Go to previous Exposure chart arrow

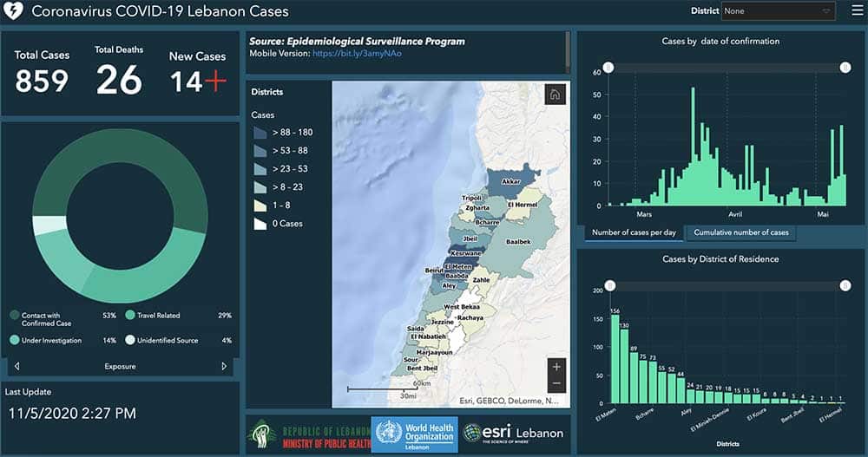coord(16,366)
